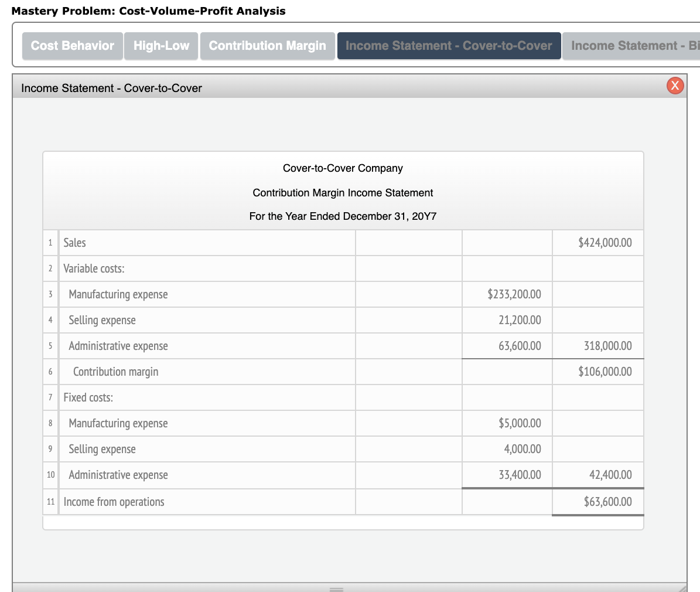Viewport: 700px width, 592px height.
Task: Select the Cost Behavior tab
Action: (x=72, y=46)
